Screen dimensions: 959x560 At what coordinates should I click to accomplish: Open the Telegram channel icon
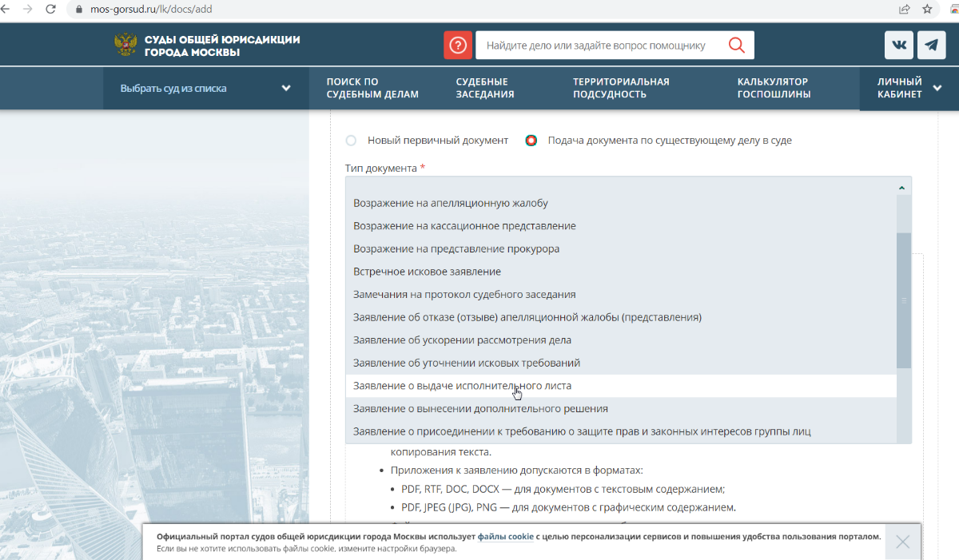pyautogui.click(x=931, y=45)
